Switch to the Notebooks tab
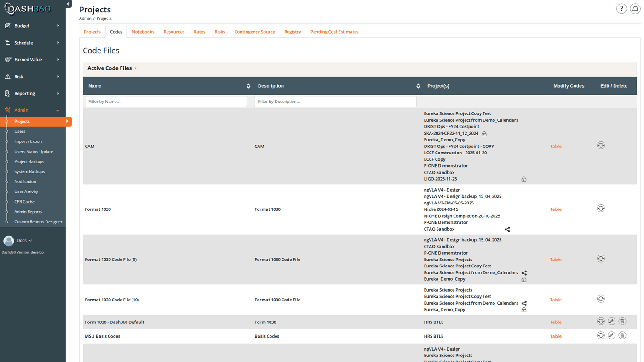This screenshot has width=644, height=362. (x=143, y=32)
